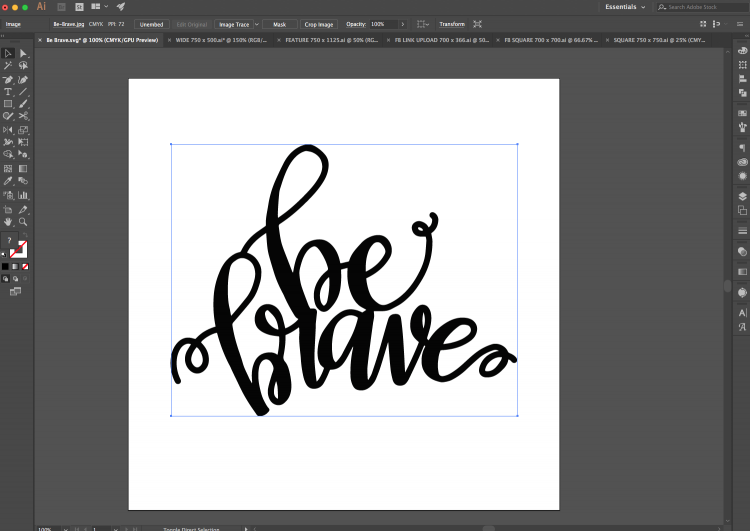This screenshot has height=531, width=750.
Task: Select the Blend tool
Action: (23, 181)
